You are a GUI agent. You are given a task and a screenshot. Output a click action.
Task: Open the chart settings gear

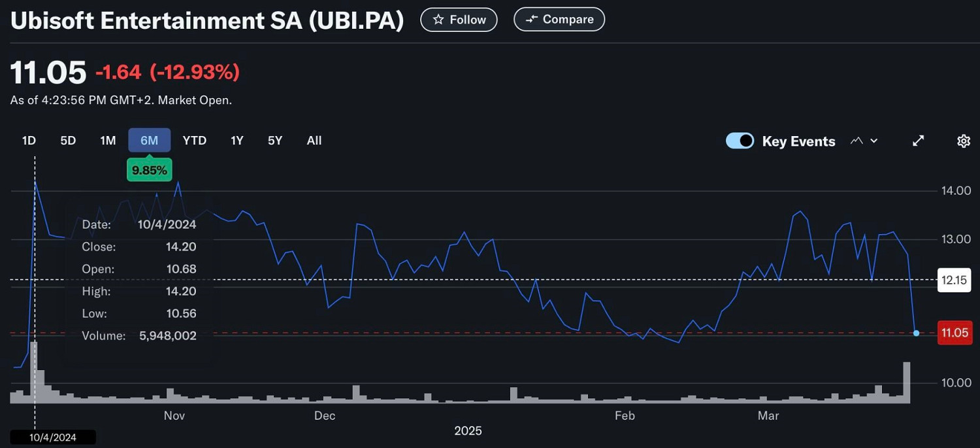(x=964, y=140)
